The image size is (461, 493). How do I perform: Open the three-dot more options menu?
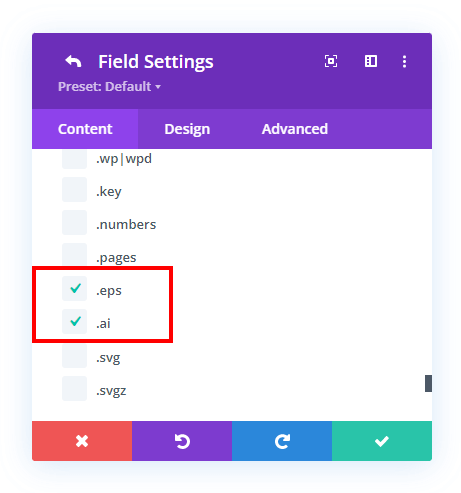point(404,62)
